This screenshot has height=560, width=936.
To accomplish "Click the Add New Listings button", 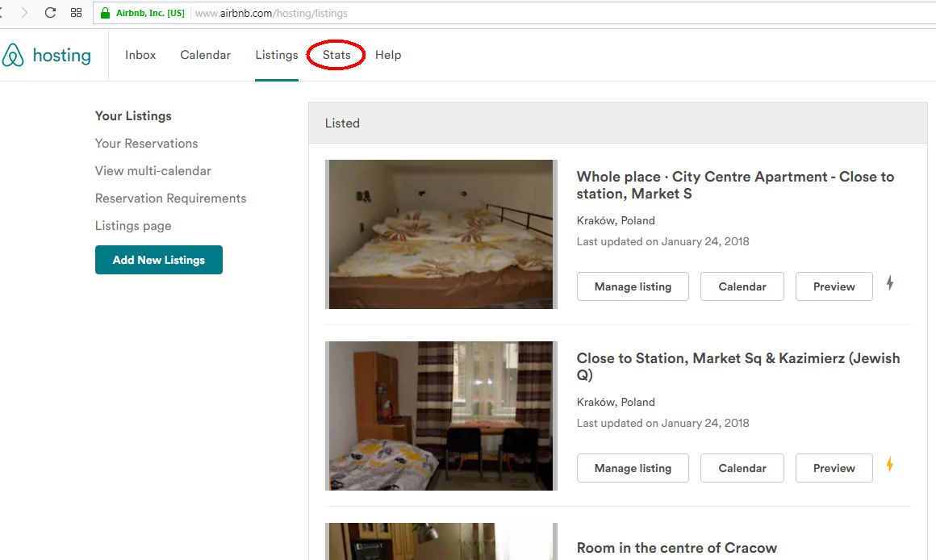I will tap(158, 259).
